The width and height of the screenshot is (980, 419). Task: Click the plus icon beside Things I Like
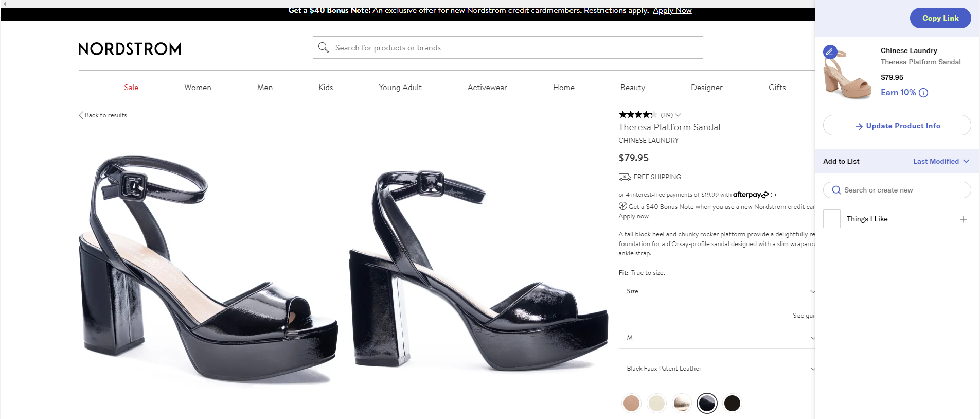963,219
